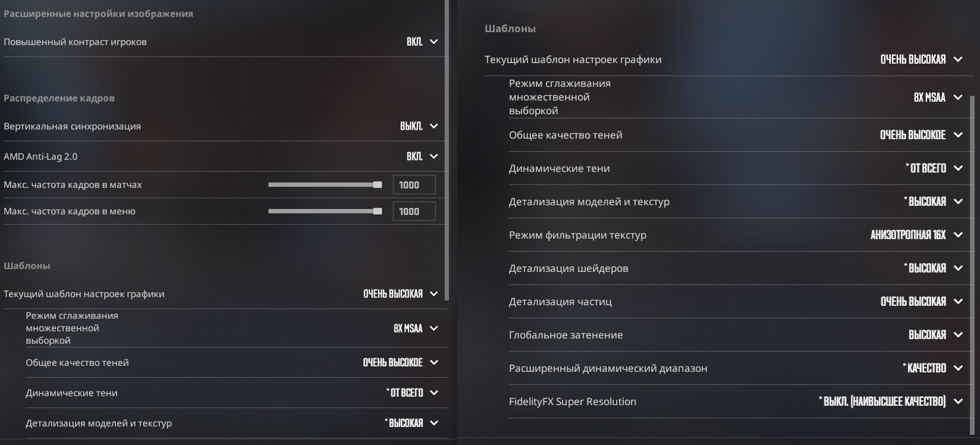980x445 pixels.
Task: Click the Макс. частота кадров в меню slider
Action: [x=325, y=211]
